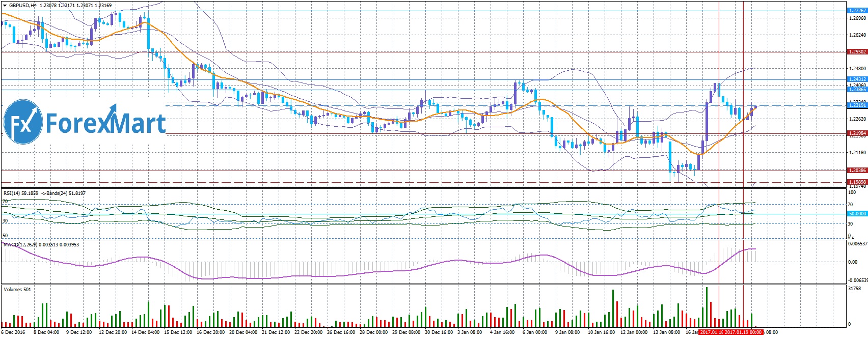Click the 1.22620 price axis value
The width and height of the screenshot is (868, 338).
tap(857, 119)
